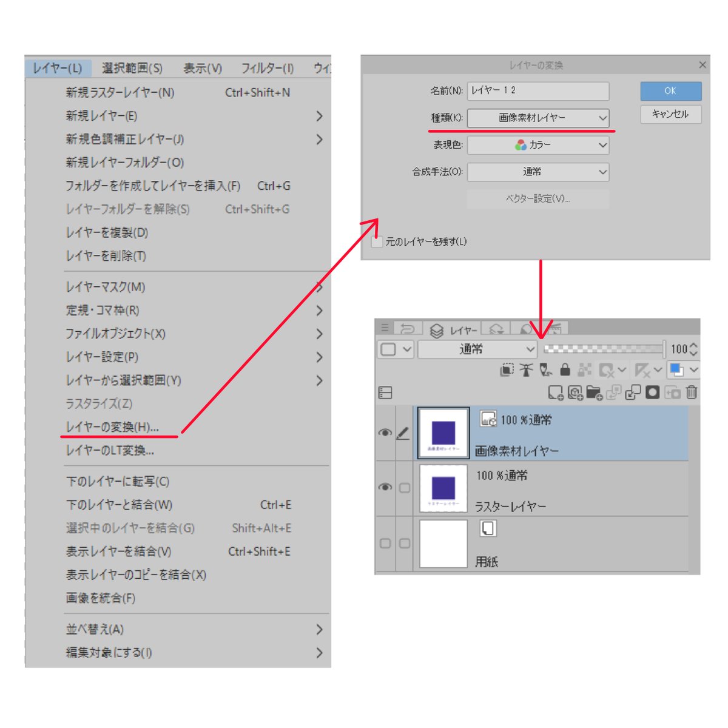Close the レイヤーの変換 dialog

(703, 65)
